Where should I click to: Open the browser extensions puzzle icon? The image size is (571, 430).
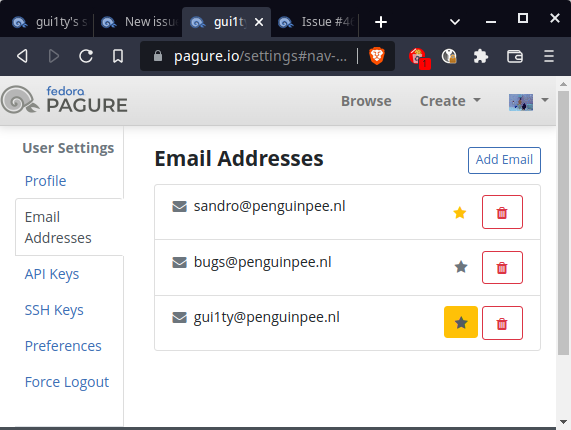pyautogui.click(x=481, y=56)
